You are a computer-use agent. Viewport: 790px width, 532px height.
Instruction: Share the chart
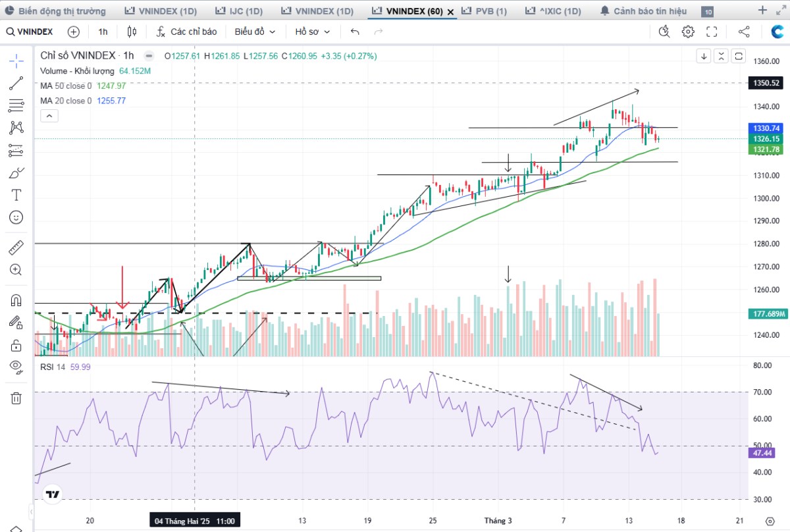[x=744, y=32]
